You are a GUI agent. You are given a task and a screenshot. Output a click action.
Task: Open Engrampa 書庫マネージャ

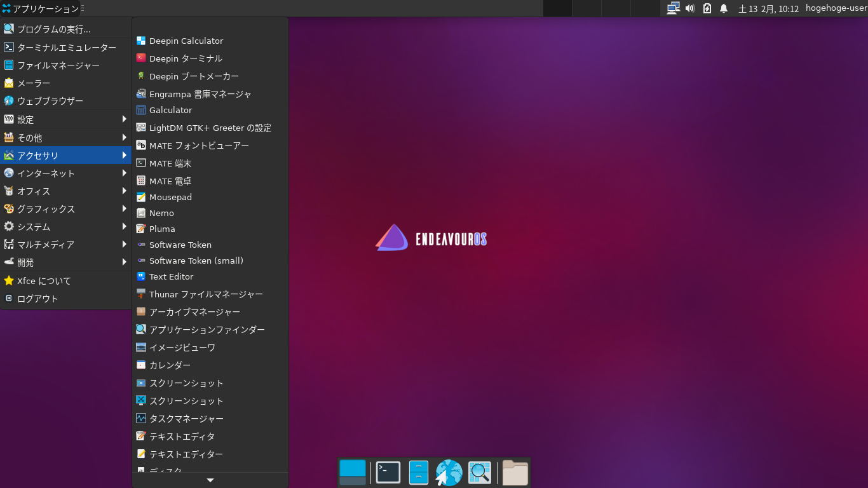coord(210,94)
